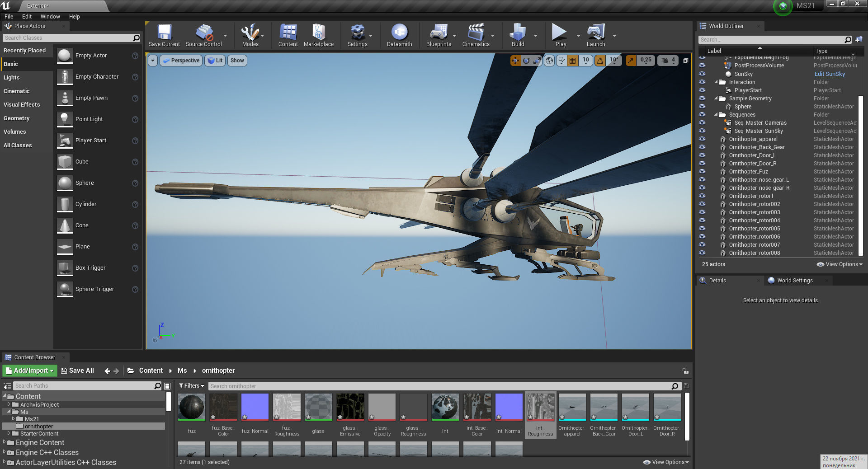This screenshot has width=868, height=469.
Task: Open the Help menu
Action: 75,17
